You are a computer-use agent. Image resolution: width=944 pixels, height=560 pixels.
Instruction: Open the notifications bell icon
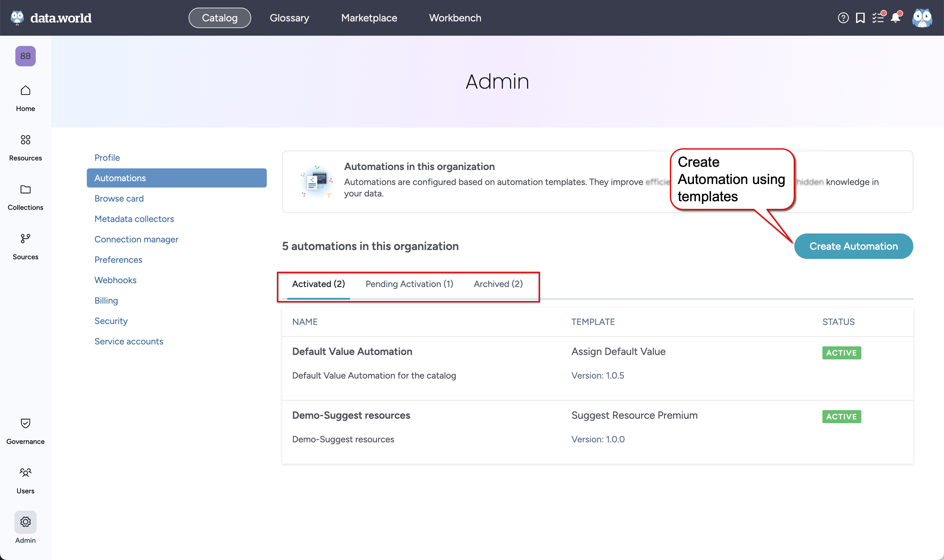[895, 17]
